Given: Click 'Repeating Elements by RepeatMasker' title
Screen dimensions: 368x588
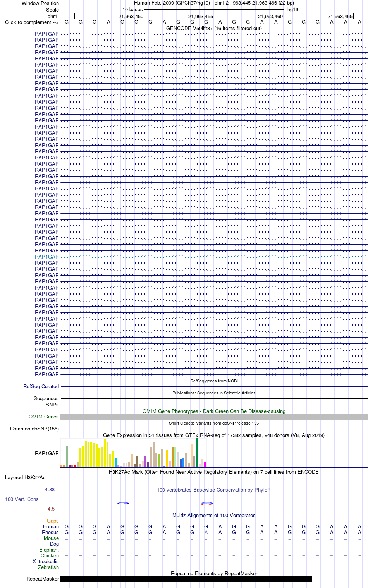Looking at the screenshot, I should (214, 573).
